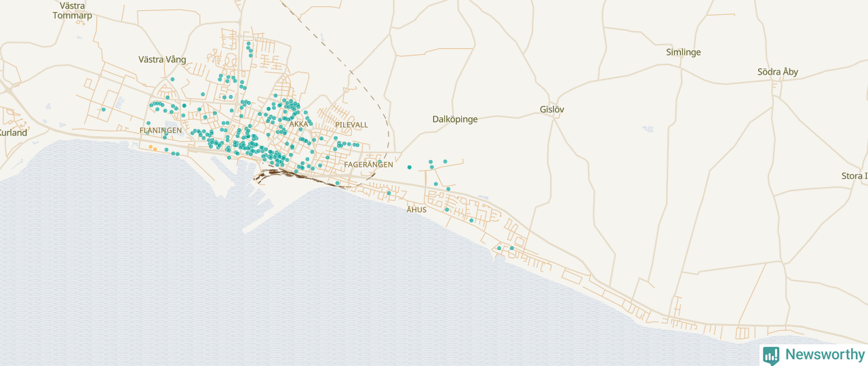Select the teal point directly above Västra Vång cluster
The height and width of the screenshot is (366, 868).
pos(172,79)
